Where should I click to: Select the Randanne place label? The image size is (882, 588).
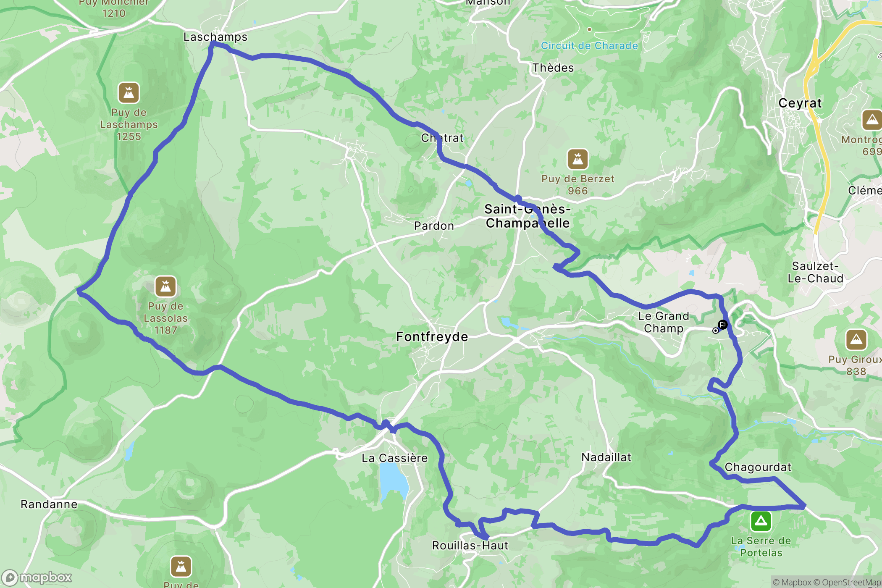click(49, 504)
